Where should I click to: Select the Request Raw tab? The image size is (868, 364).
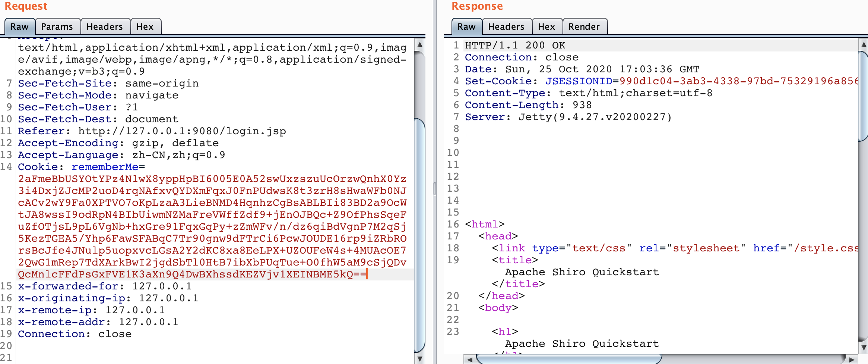click(19, 27)
